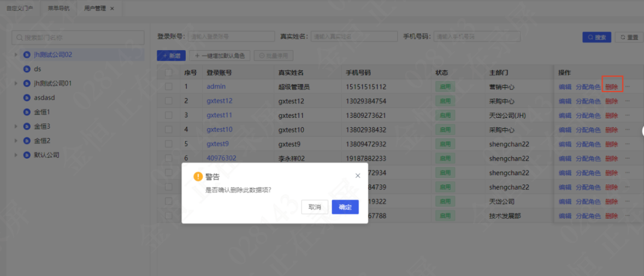Check the box for the gxtest12 row
This screenshot has width=644, height=276.
[168, 101]
